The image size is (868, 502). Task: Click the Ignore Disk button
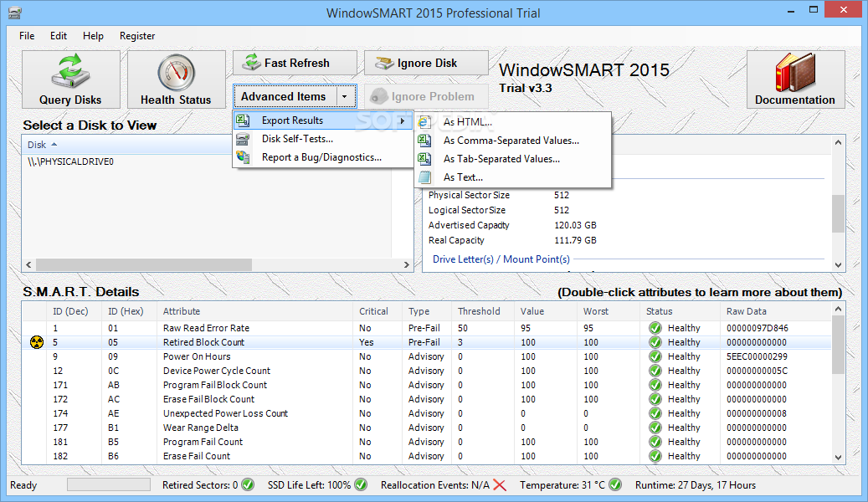(x=426, y=63)
